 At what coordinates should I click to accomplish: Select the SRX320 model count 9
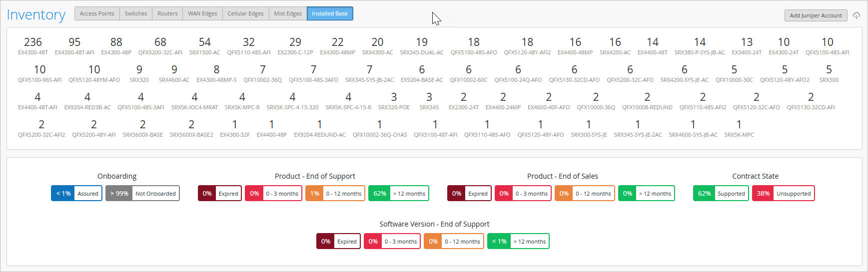point(139,73)
